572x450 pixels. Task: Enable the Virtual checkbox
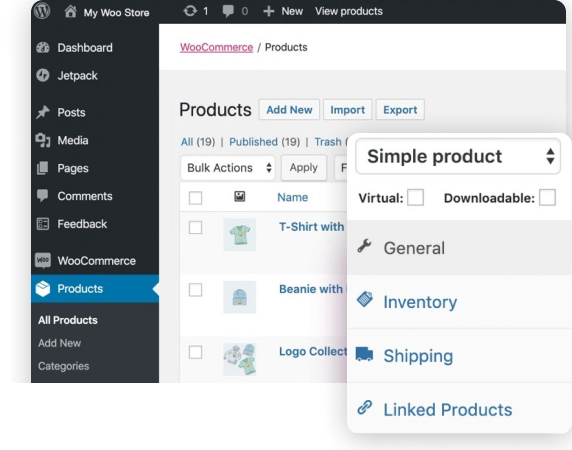click(416, 198)
